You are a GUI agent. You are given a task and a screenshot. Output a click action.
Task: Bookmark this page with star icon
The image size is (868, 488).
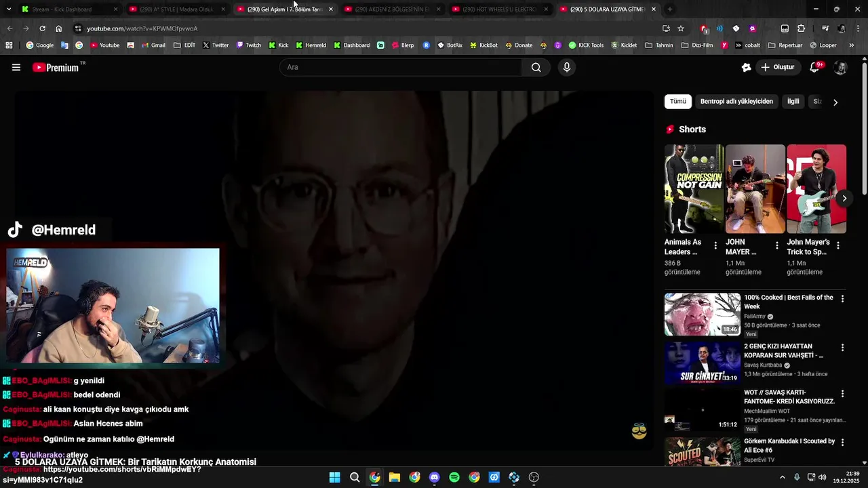681,28
